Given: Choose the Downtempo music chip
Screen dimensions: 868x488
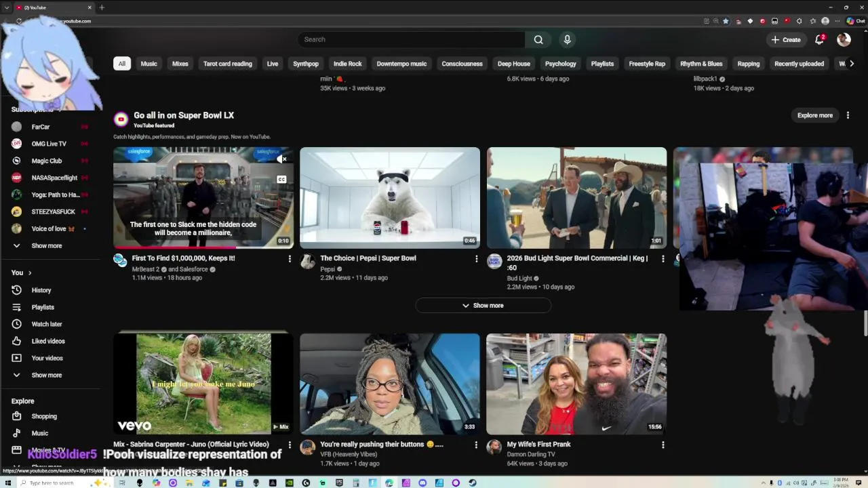Looking at the screenshot, I should pyautogui.click(x=401, y=64).
